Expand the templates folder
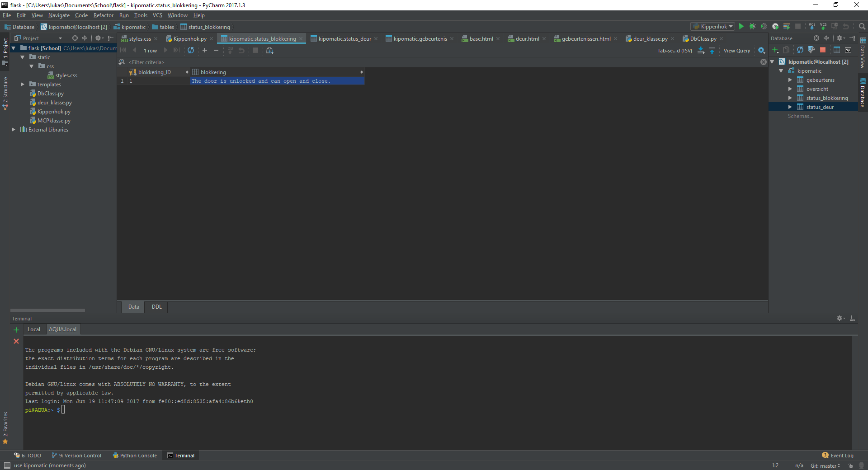Viewport: 868px width, 470px height. click(x=23, y=85)
